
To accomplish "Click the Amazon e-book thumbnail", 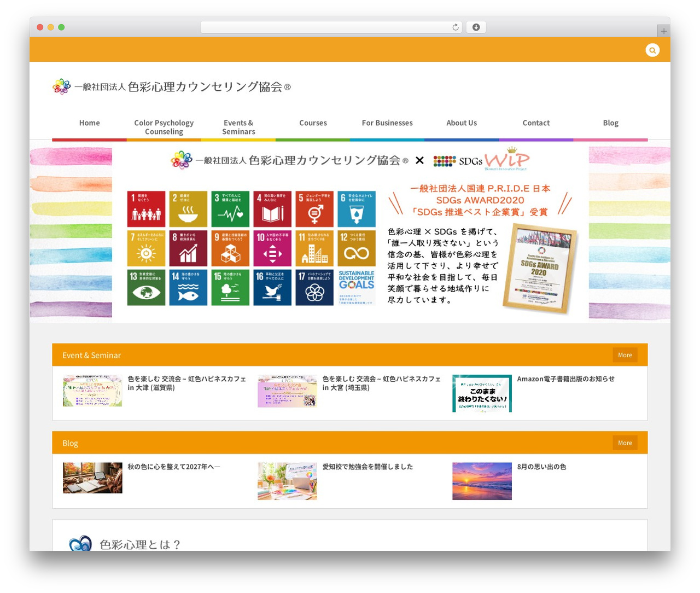I will coord(482,393).
